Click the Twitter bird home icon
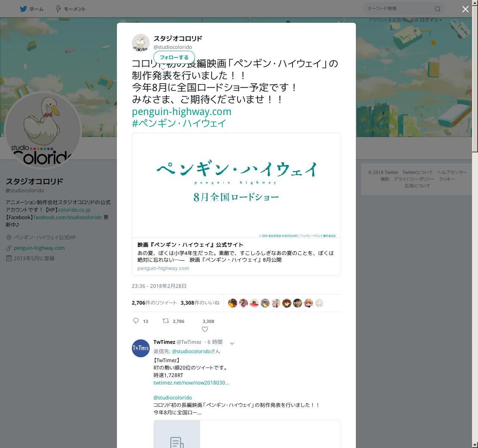This screenshot has height=448, width=478. (x=23, y=9)
